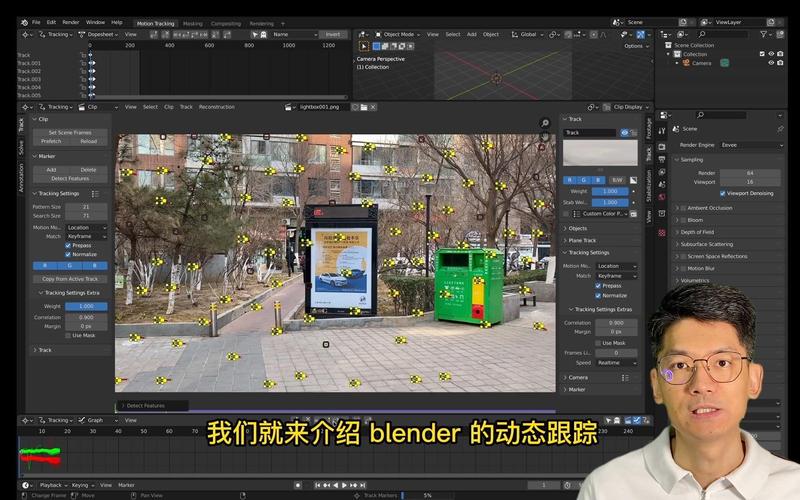Toggle Viewport Denoising checkbox
Image resolution: width=800 pixels, height=500 pixels.
(x=722, y=193)
